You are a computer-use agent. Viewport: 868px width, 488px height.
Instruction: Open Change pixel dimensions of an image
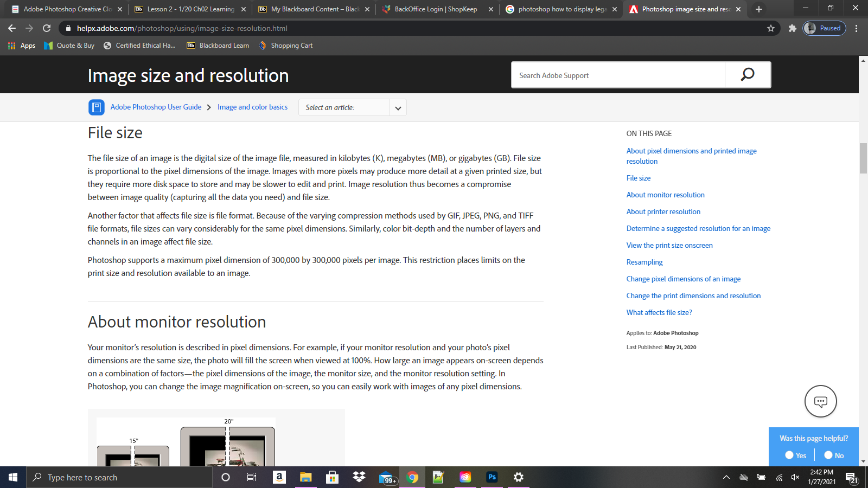click(684, 279)
